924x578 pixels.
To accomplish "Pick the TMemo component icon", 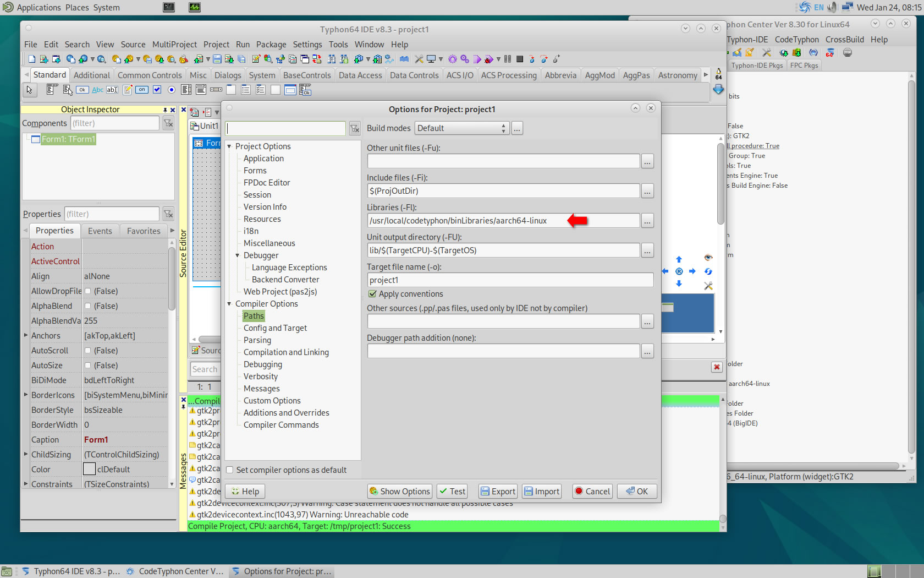I will 128,90.
